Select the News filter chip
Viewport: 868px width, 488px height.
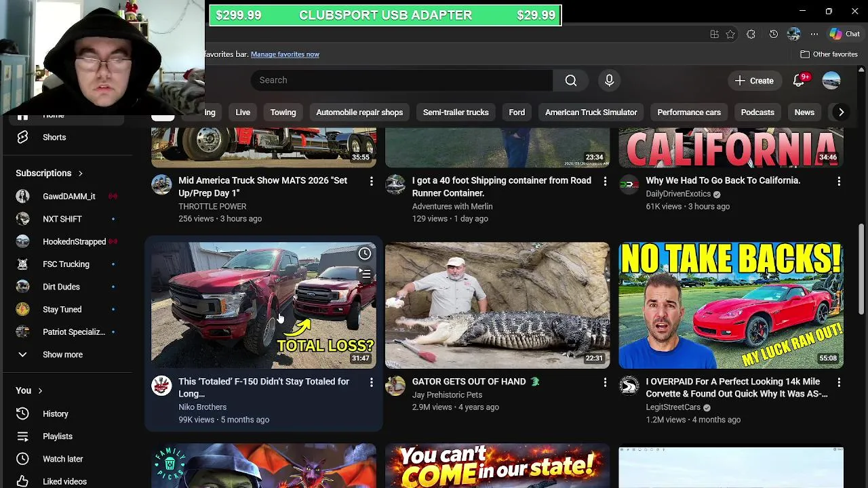[x=804, y=113]
